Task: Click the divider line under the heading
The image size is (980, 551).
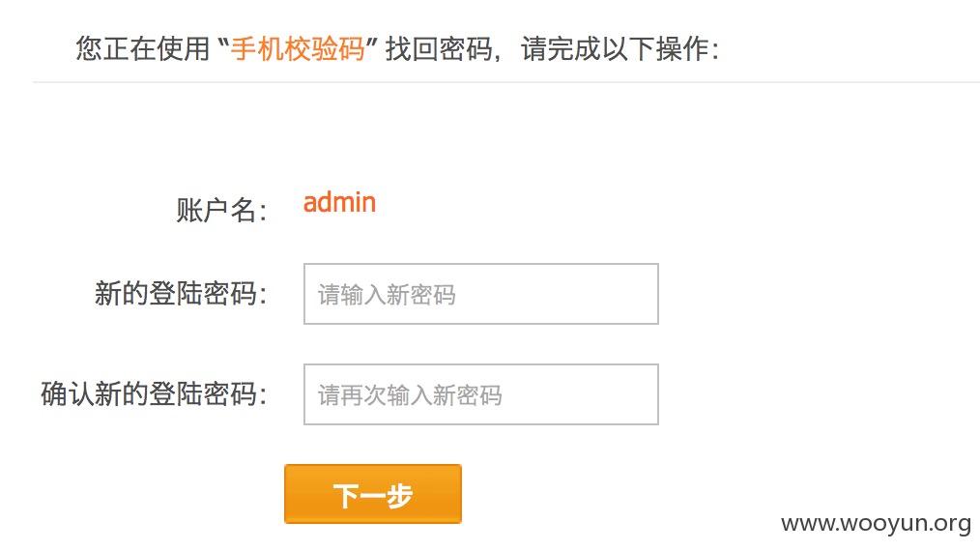Action: (506, 82)
